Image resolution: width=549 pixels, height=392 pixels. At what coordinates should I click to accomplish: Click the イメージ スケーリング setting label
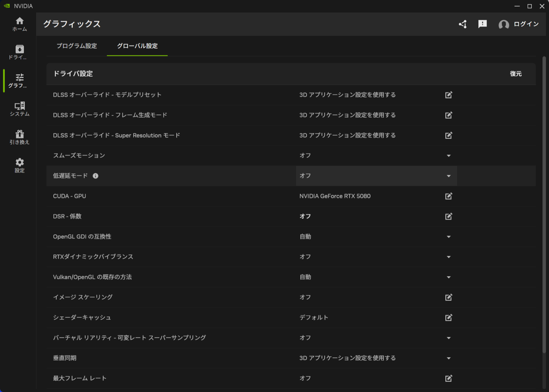[83, 297]
